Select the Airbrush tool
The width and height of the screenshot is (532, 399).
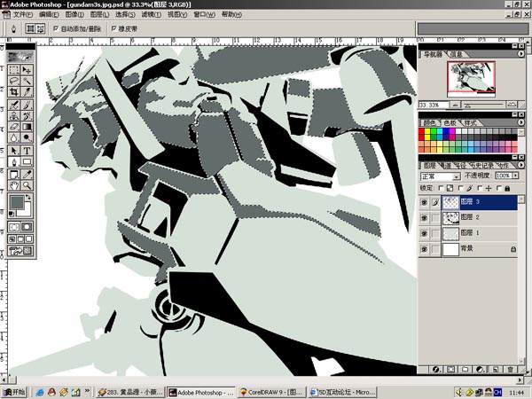[14, 105]
